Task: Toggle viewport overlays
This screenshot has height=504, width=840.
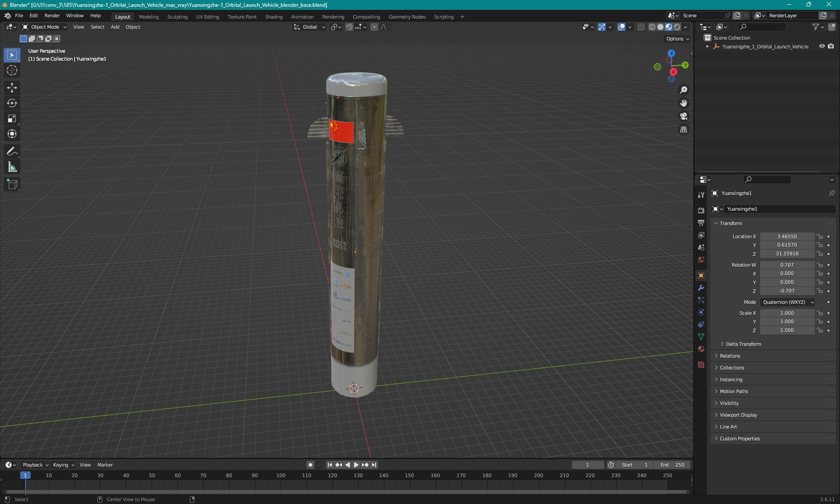Action: point(621,27)
